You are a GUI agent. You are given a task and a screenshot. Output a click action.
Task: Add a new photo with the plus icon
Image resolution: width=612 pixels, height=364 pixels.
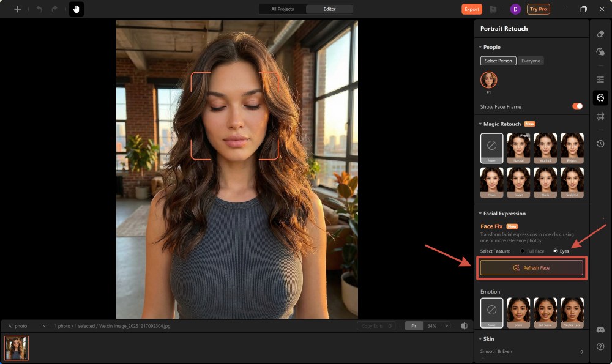click(x=17, y=9)
